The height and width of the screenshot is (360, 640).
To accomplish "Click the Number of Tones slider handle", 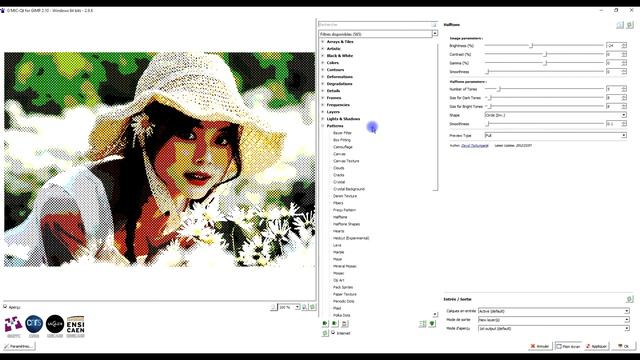I will [499, 89].
